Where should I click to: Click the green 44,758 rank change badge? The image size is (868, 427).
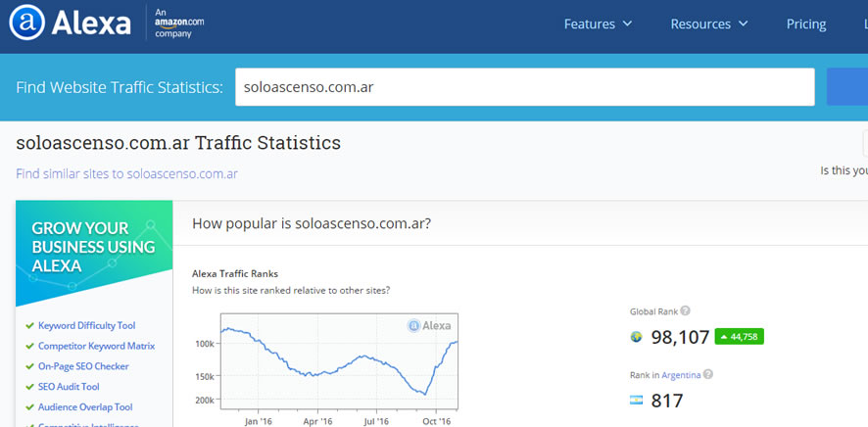(739, 336)
